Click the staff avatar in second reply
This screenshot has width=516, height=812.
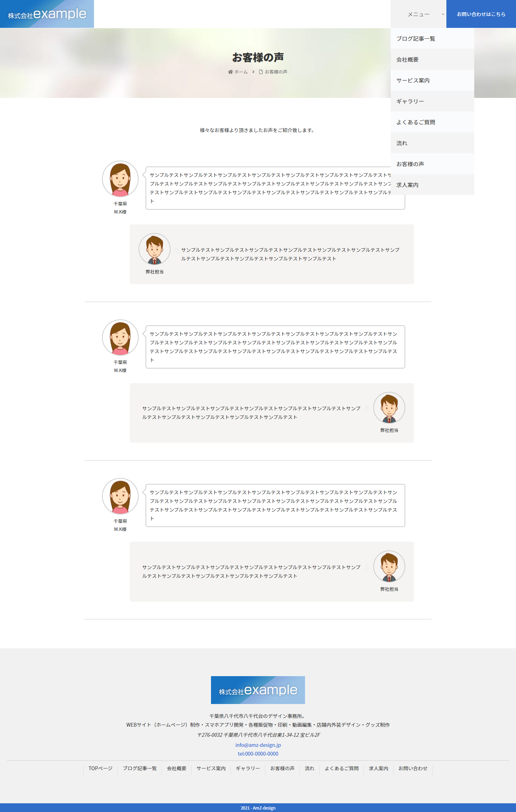[389, 408]
